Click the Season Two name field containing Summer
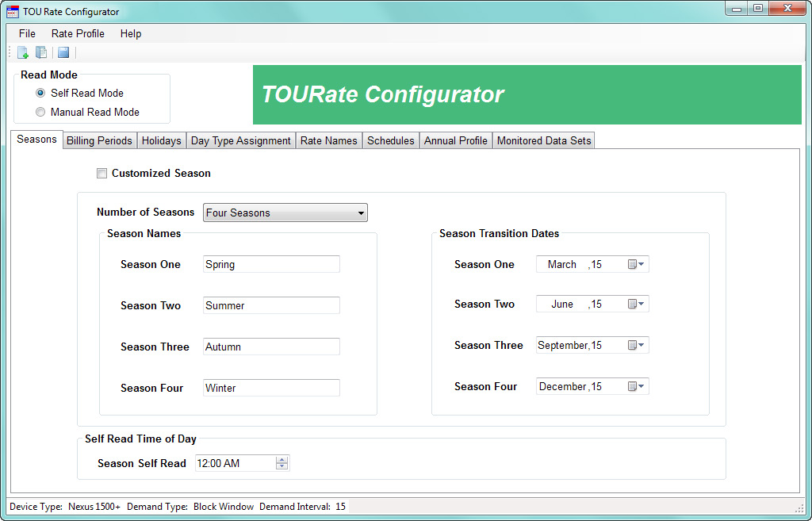Image resolution: width=812 pixels, height=521 pixels. (271, 305)
